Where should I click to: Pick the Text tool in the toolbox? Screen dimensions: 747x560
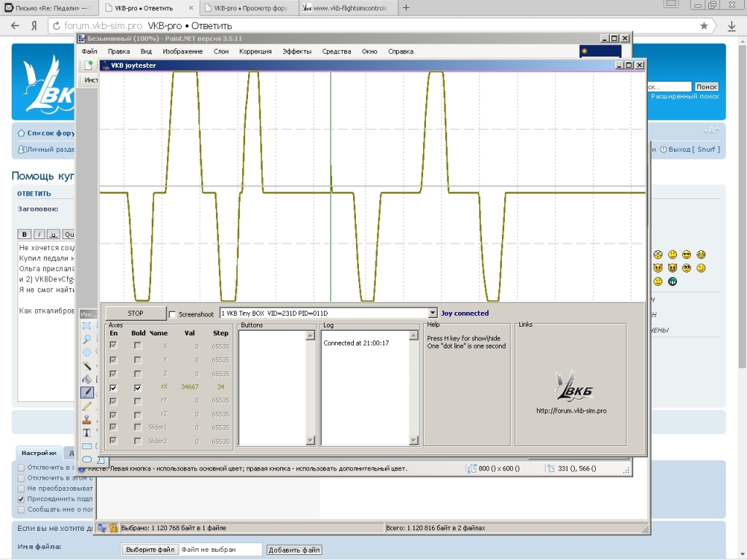click(87, 433)
